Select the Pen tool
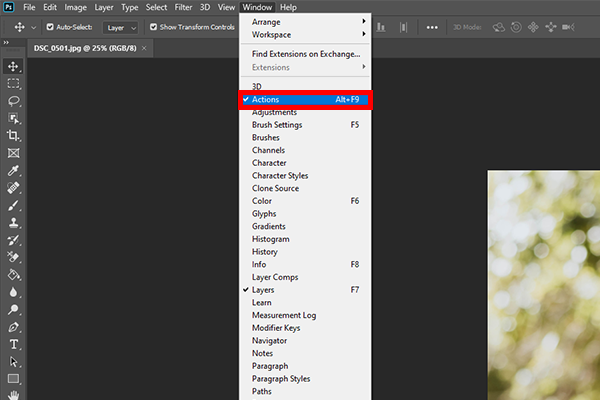Image resolution: width=600 pixels, height=400 pixels. tap(14, 327)
